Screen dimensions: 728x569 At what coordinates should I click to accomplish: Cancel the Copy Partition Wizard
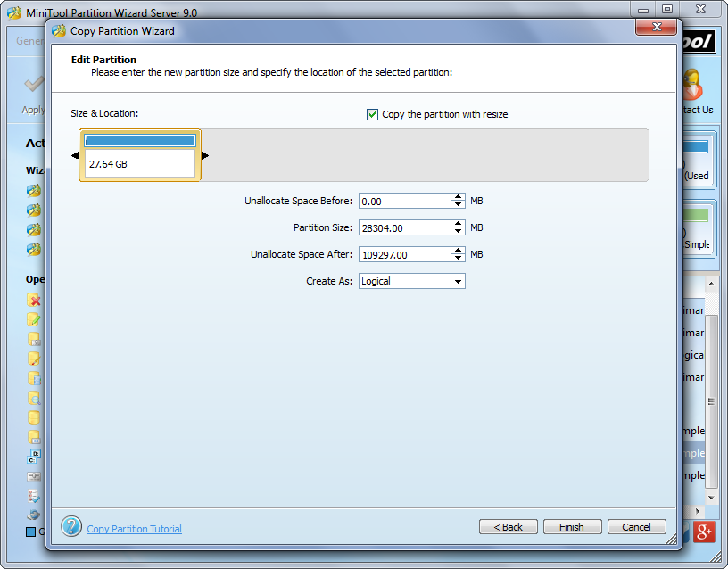pyautogui.click(x=636, y=527)
